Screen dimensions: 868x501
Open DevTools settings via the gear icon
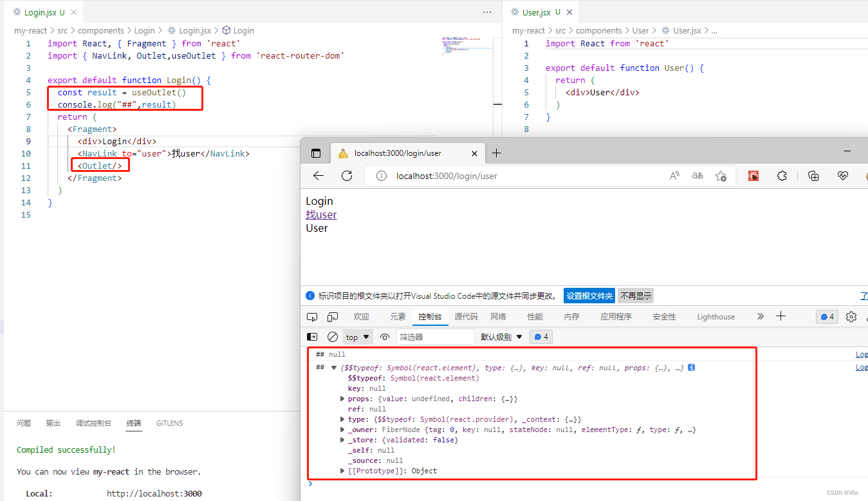[x=851, y=316]
